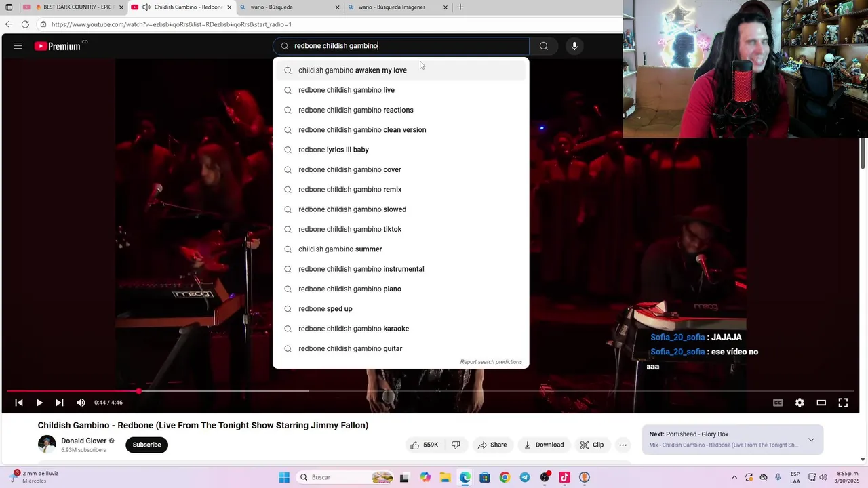Open the YouTube guide hamburger menu
This screenshot has width=868, height=488.
pyautogui.click(x=18, y=46)
